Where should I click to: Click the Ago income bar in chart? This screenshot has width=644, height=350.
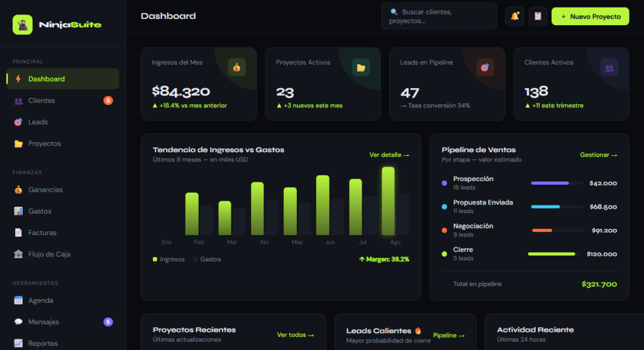[388, 201]
